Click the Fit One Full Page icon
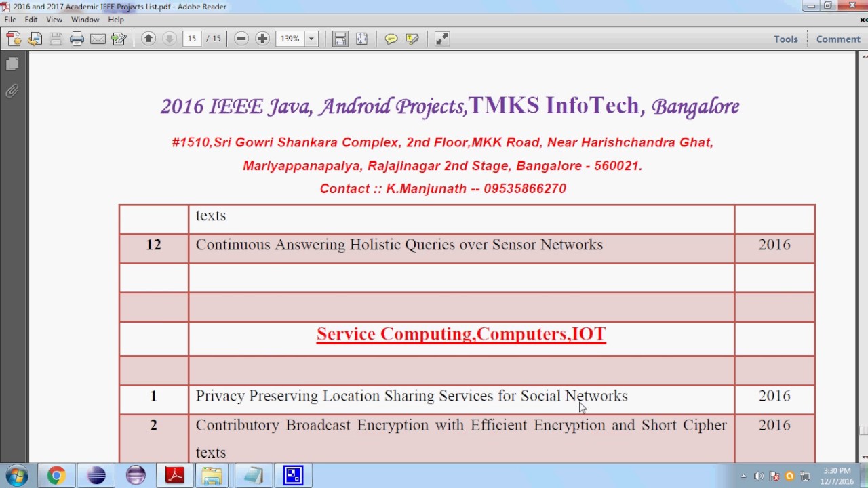The height and width of the screenshot is (488, 868). (x=361, y=39)
